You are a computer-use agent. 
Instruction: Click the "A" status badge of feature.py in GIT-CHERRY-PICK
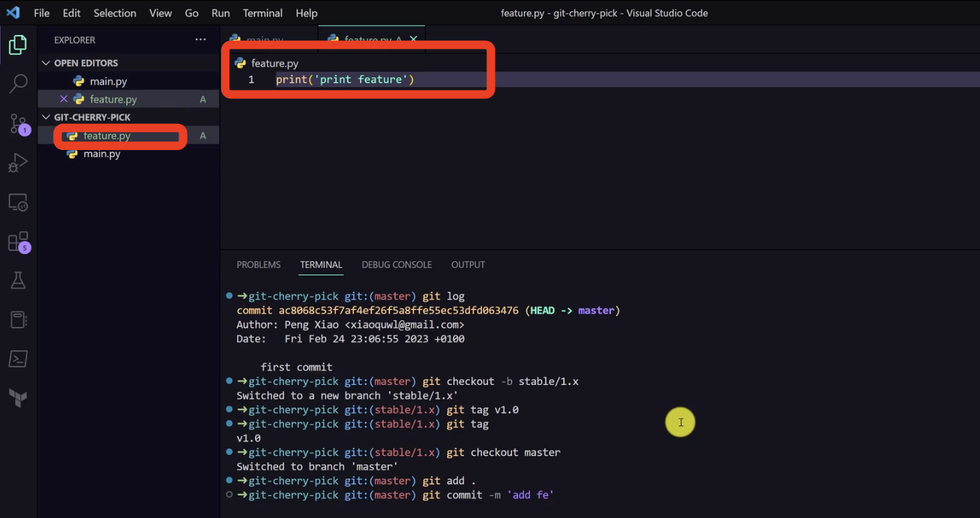[x=203, y=136]
